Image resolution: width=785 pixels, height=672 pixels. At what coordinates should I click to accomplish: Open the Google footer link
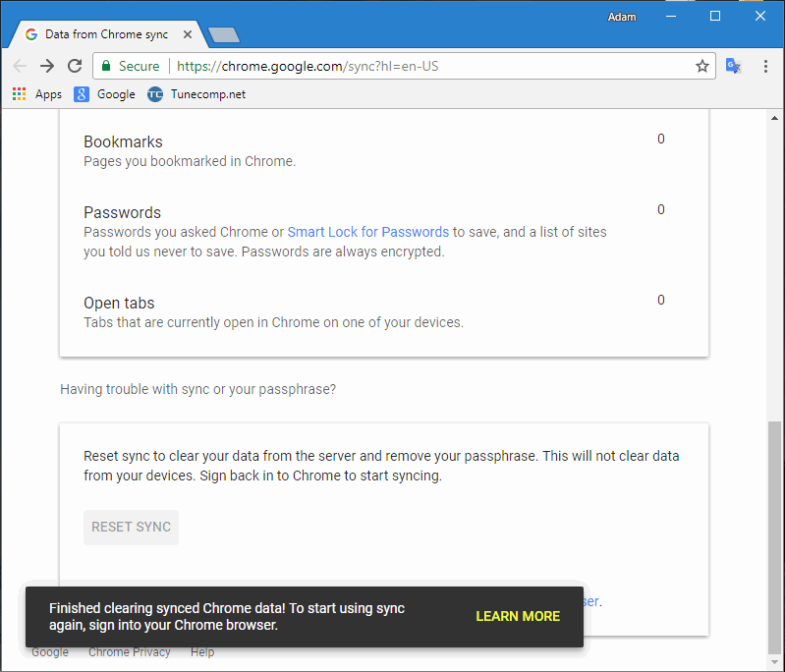pyautogui.click(x=50, y=652)
